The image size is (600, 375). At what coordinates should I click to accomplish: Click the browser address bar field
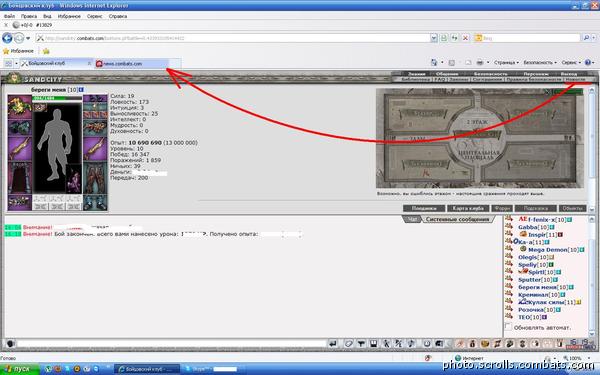click(233, 38)
